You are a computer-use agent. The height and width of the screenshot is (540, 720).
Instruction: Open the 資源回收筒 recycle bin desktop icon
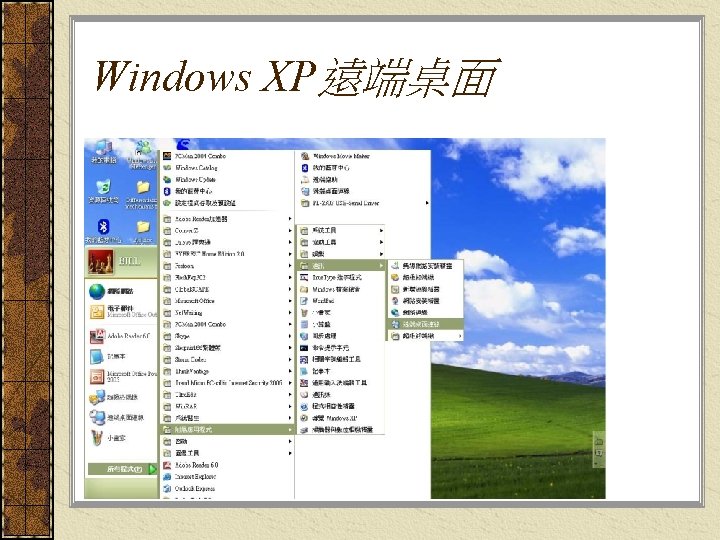(103, 191)
